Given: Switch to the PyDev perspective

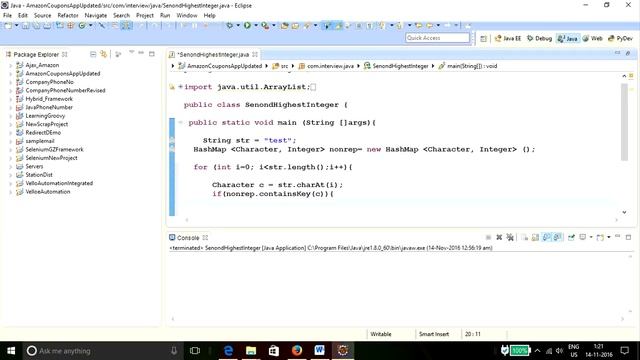Looking at the screenshot, I should pyautogui.click(x=620, y=38).
